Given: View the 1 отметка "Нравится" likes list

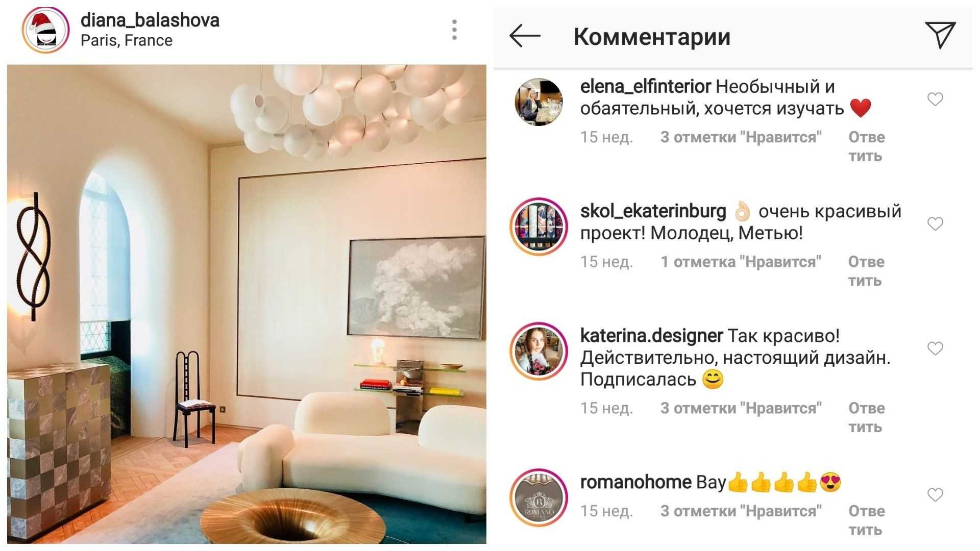Looking at the screenshot, I should tap(741, 262).
